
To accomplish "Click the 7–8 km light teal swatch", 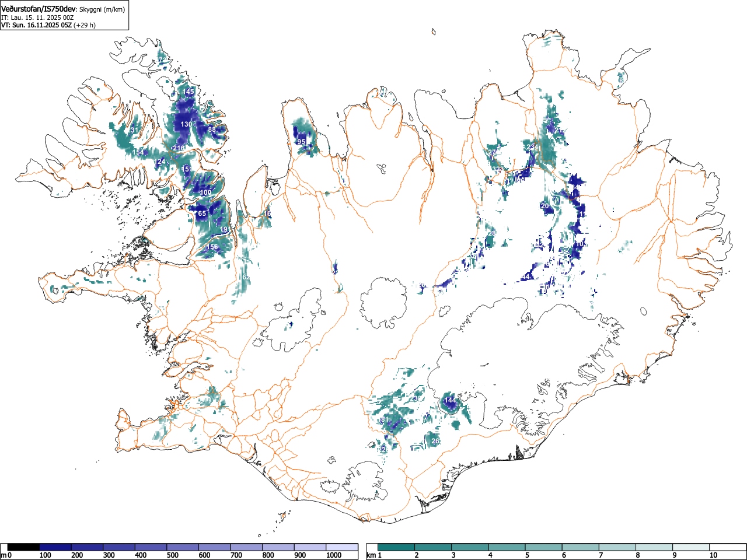I will point(619,547).
